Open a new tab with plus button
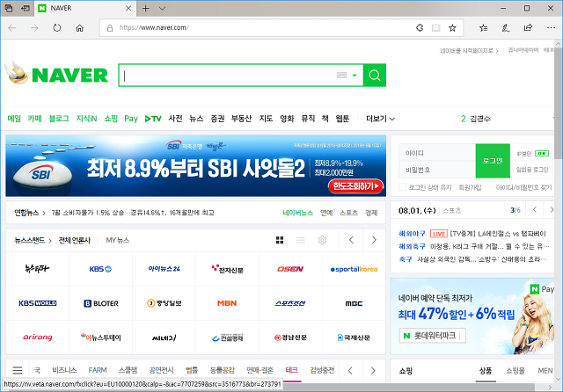This screenshot has width=563, height=392. coord(145,8)
